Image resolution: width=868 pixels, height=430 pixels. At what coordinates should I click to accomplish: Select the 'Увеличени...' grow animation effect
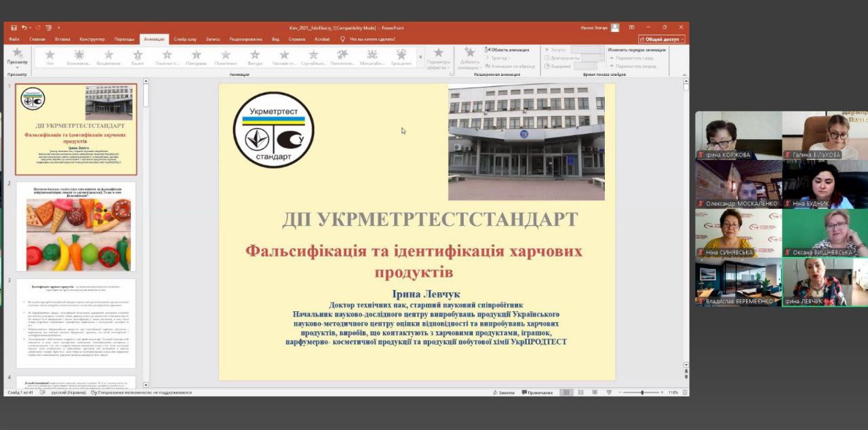342,58
